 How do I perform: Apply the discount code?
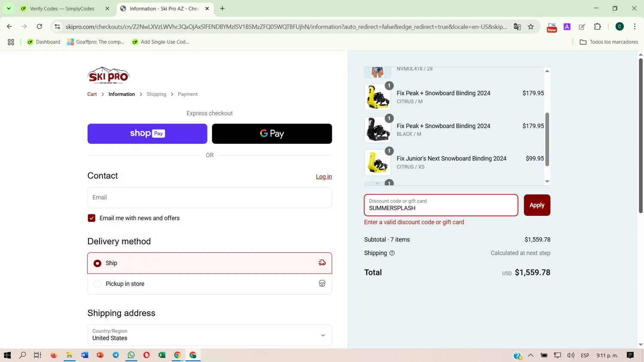(x=537, y=205)
